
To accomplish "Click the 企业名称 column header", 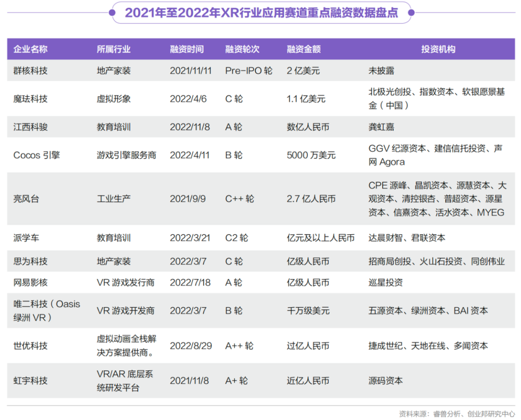I will point(30,49).
